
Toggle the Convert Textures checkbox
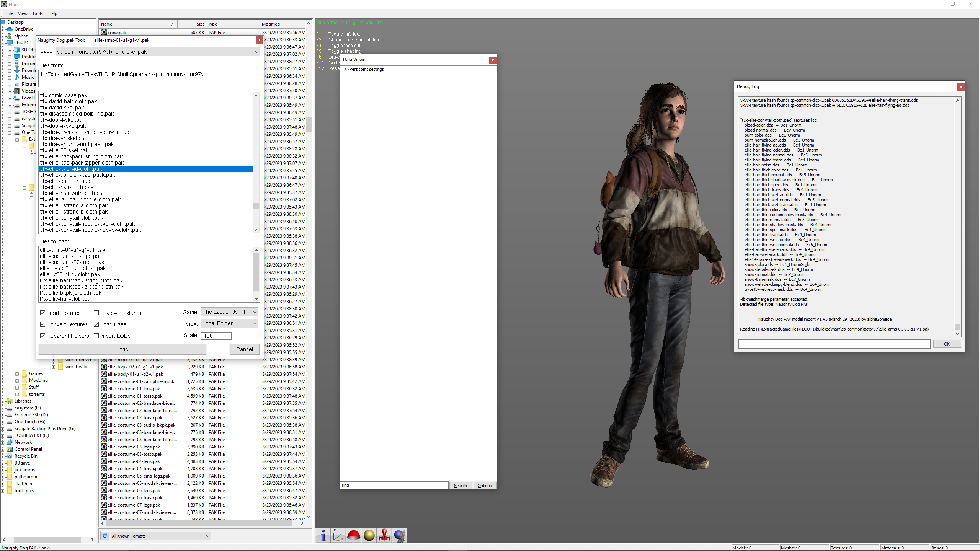43,324
